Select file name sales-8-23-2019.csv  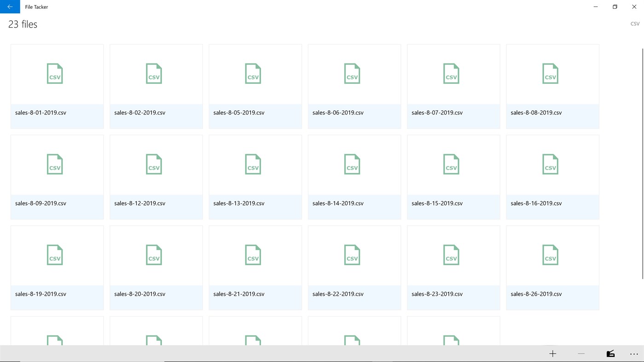pyautogui.click(x=437, y=294)
